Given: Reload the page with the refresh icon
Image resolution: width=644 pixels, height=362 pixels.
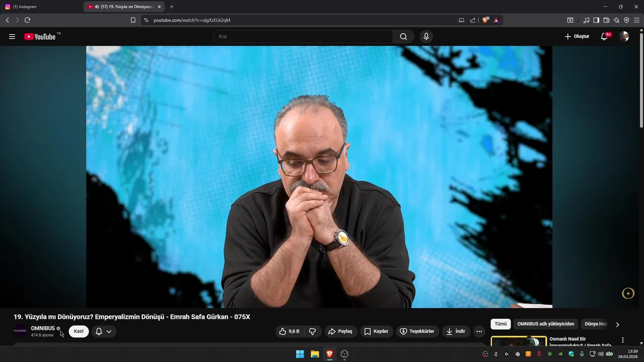Looking at the screenshot, I should click(27, 20).
